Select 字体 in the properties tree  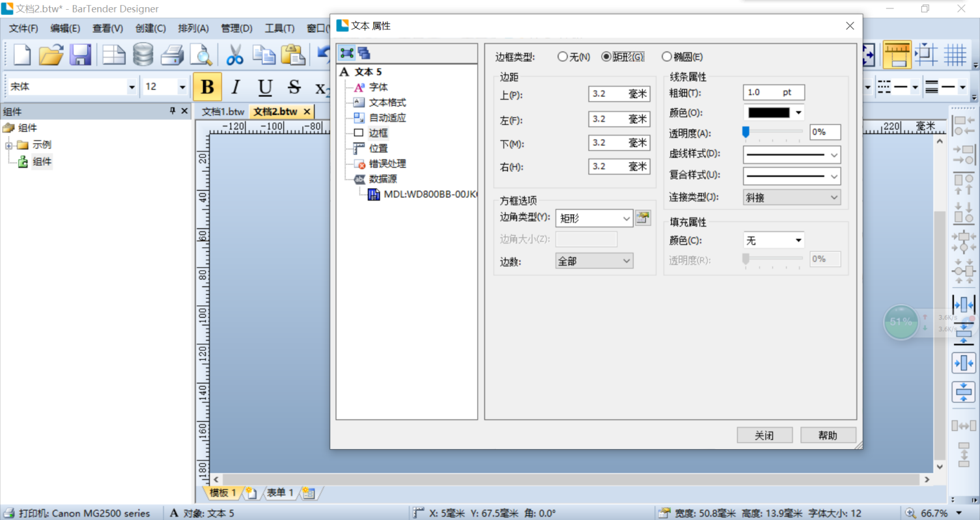pos(378,87)
